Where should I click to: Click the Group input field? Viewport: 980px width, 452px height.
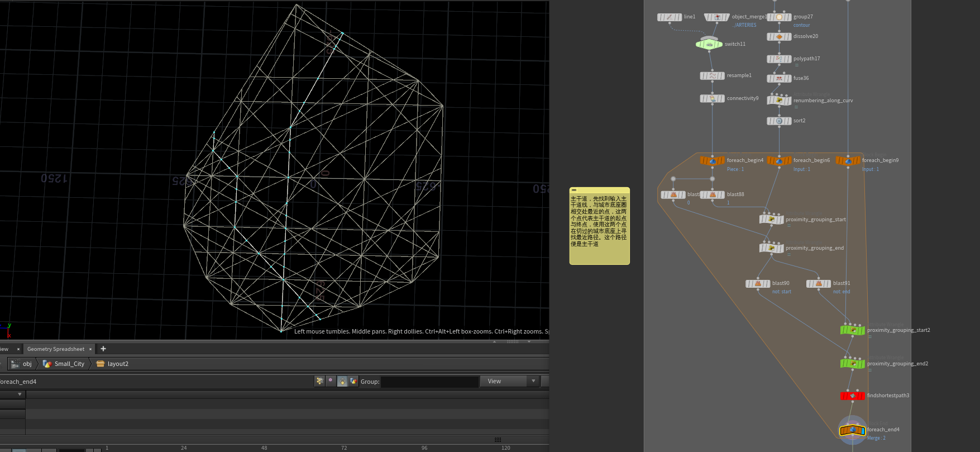click(x=429, y=382)
